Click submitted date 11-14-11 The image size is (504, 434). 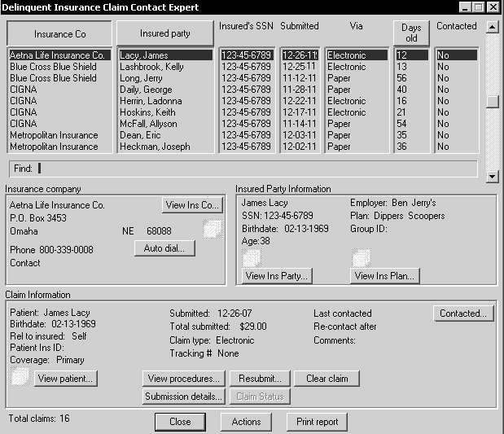[300, 124]
